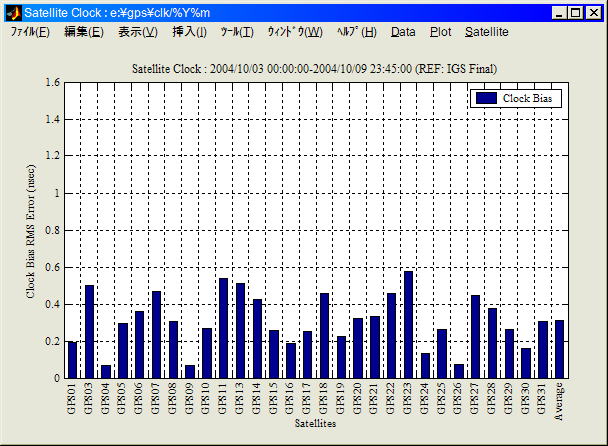Image resolution: width=608 pixels, height=446 pixels.
Task: Open the ファイル(F) menu
Action: [x=30, y=32]
